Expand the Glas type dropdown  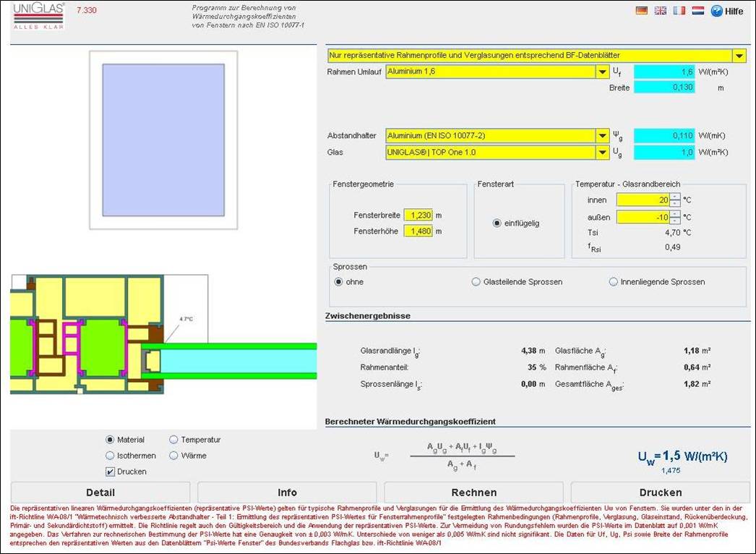(602, 153)
